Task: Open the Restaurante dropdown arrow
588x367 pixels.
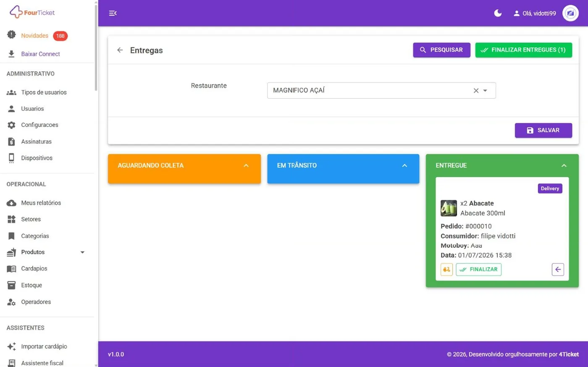Action: [x=485, y=90]
